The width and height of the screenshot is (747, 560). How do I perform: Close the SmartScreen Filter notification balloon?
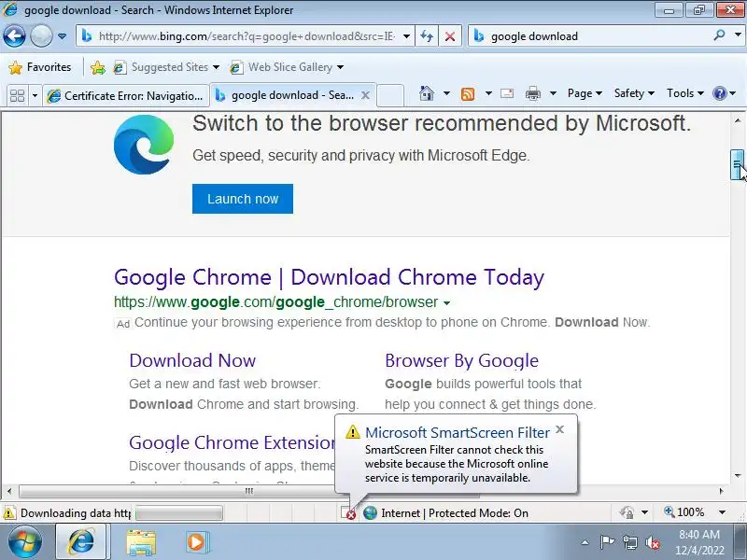[560, 429]
